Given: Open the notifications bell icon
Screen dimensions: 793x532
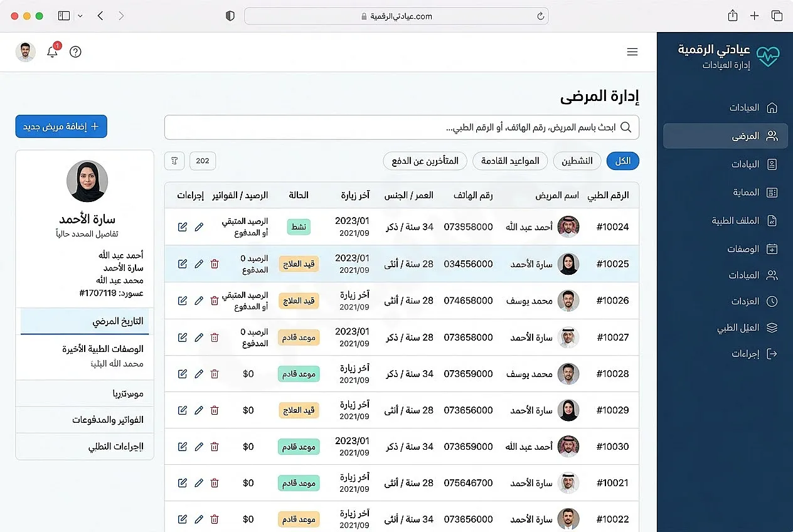Looking at the screenshot, I should tap(53, 52).
